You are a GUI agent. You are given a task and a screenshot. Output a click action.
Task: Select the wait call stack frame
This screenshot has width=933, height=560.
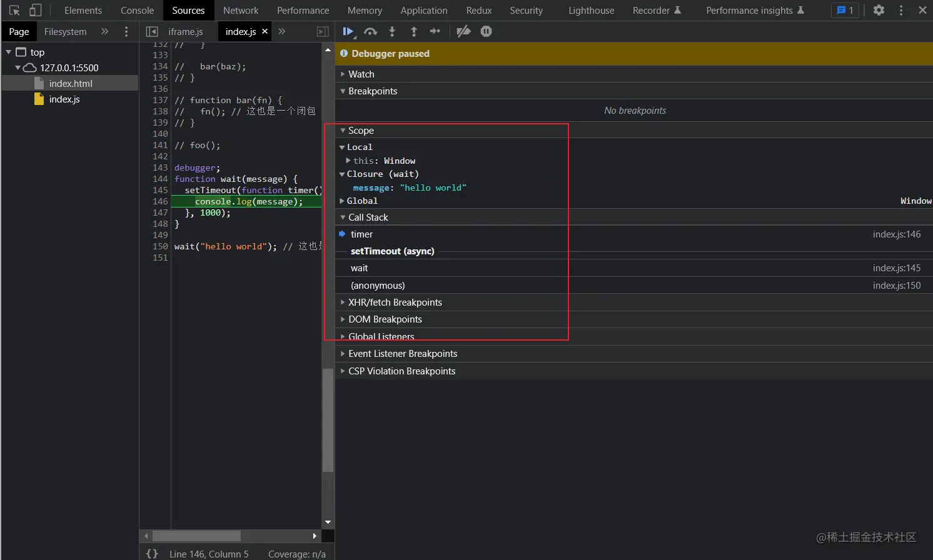[360, 268]
